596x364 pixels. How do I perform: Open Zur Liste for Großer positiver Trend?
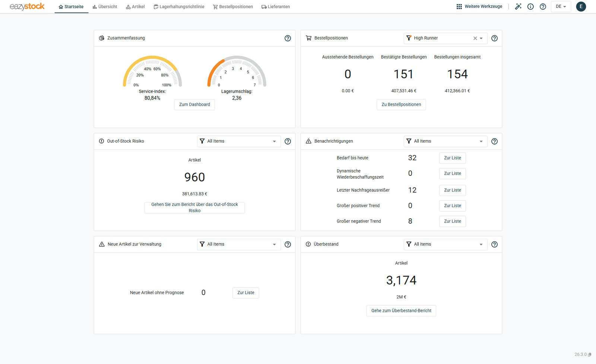coord(453,206)
